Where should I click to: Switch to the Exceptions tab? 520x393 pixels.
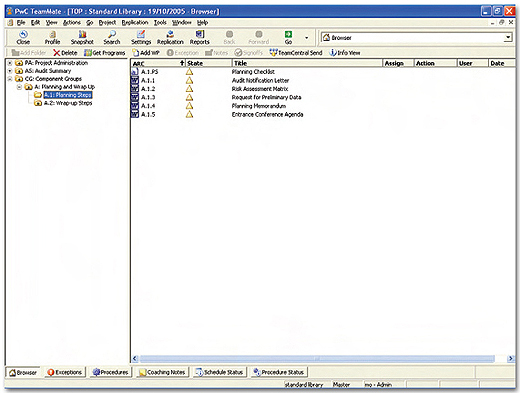65,372
